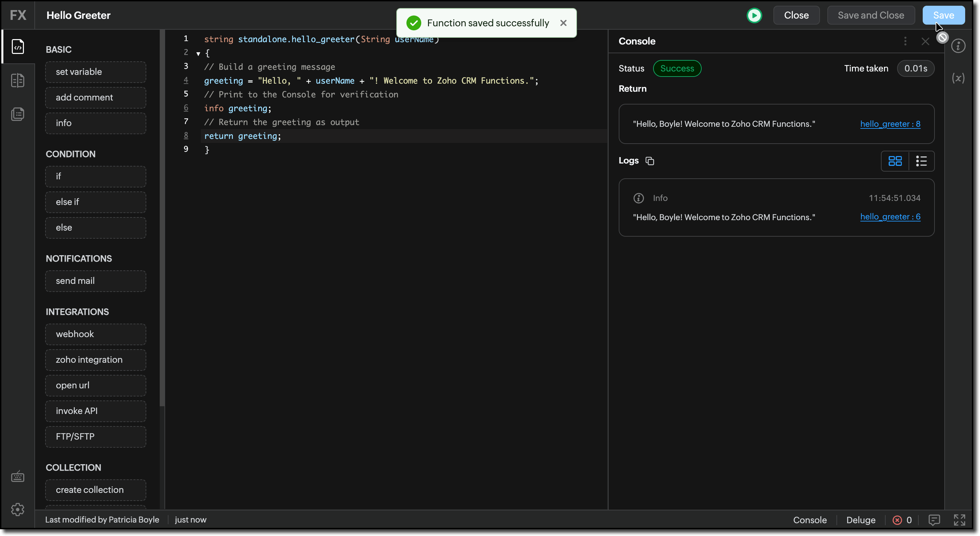Screen dimensions: 980x536
Task: Switch logs to card grid view
Action: (895, 161)
